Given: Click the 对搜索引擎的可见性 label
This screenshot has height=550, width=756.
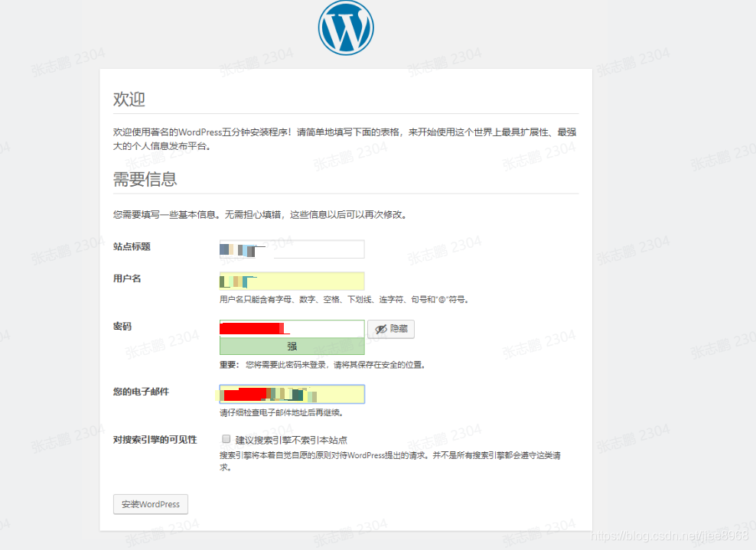Looking at the screenshot, I should pyautogui.click(x=155, y=440).
